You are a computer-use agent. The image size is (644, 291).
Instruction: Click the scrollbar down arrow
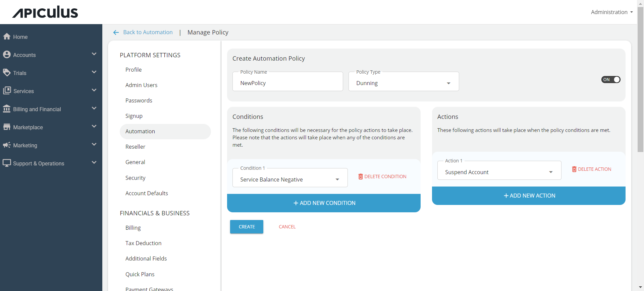tap(640, 288)
